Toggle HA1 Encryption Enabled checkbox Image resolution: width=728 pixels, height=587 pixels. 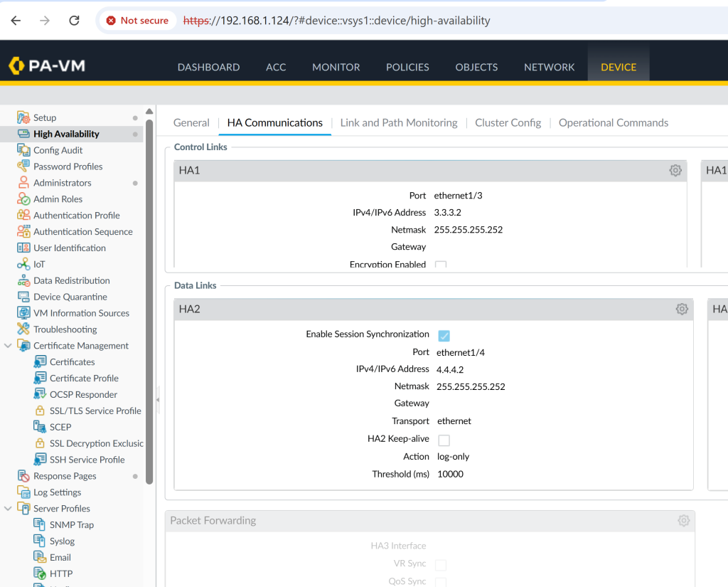tap(441, 265)
